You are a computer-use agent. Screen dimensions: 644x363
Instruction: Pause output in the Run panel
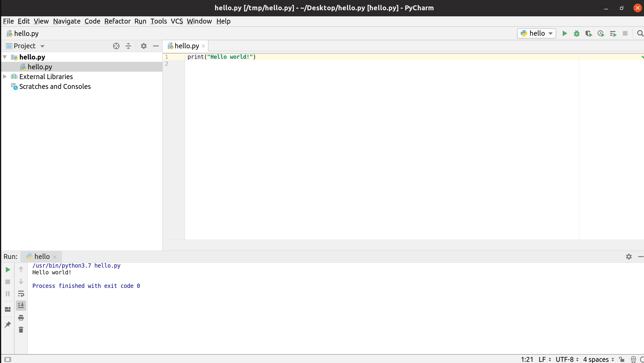point(8,294)
